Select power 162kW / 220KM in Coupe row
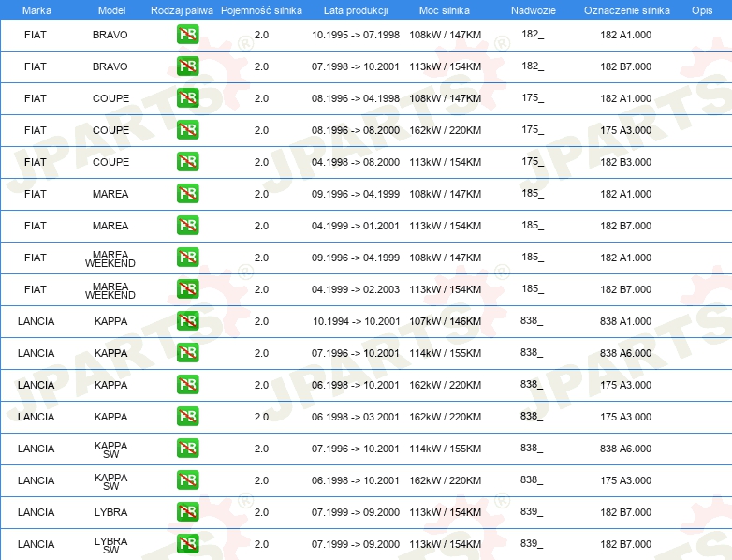This screenshot has width=732, height=560. tap(445, 130)
